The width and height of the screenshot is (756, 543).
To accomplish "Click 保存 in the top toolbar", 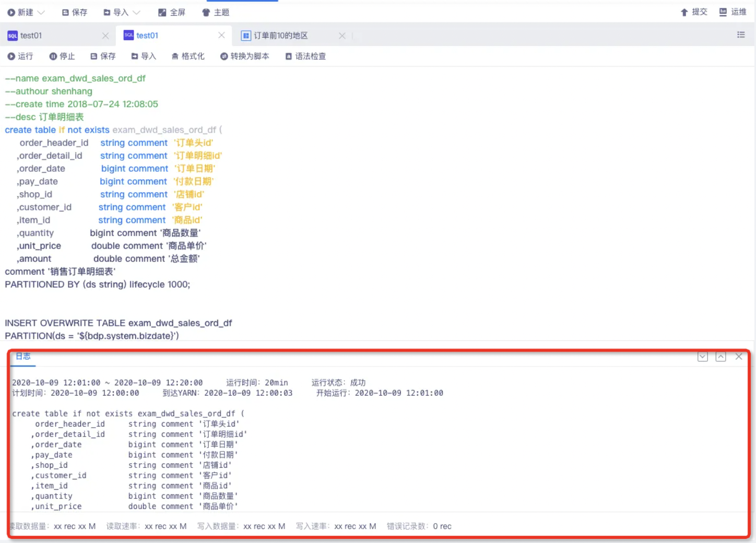I will tap(75, 12).
